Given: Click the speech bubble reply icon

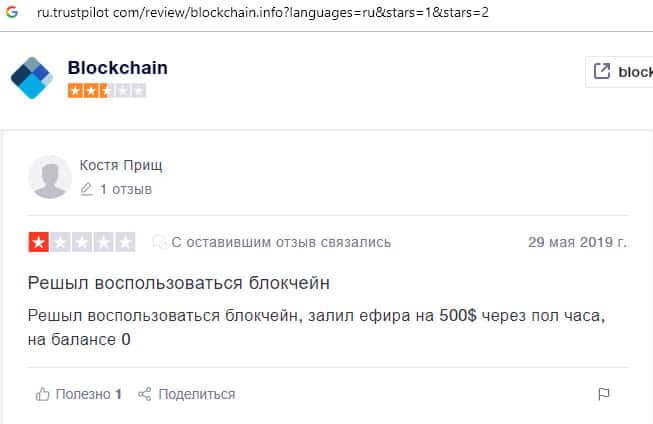Looking at the screenshot, I should (158, 242).
